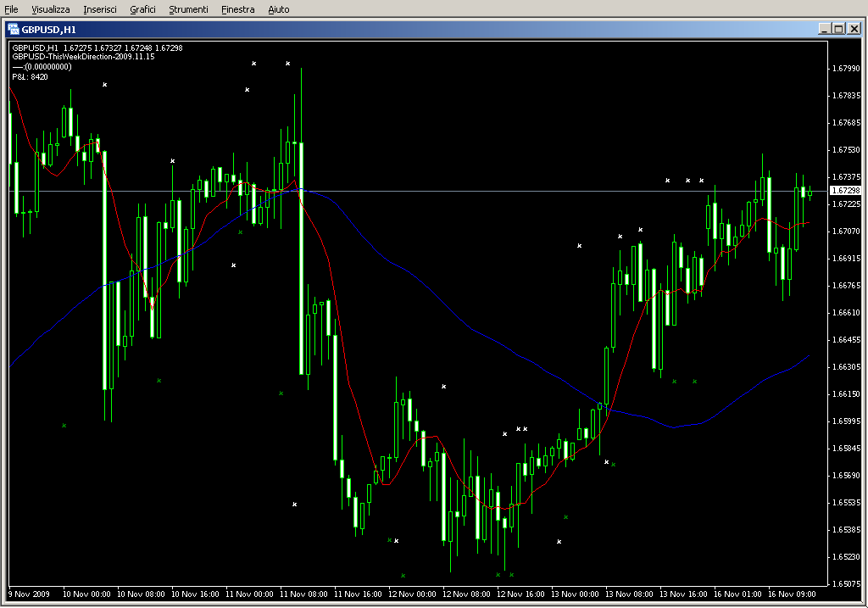
Task: Click the 1.66765 price scale label
Action: [847, 286]
